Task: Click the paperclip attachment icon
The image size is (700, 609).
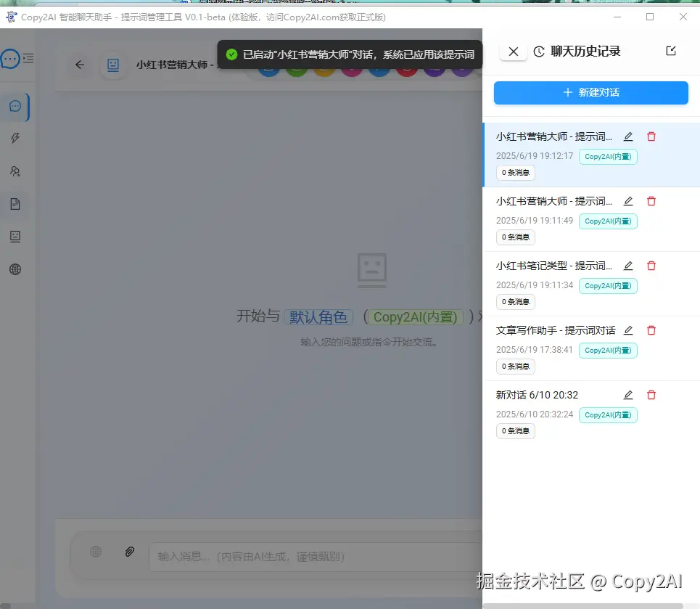Action: pos(129,552)
